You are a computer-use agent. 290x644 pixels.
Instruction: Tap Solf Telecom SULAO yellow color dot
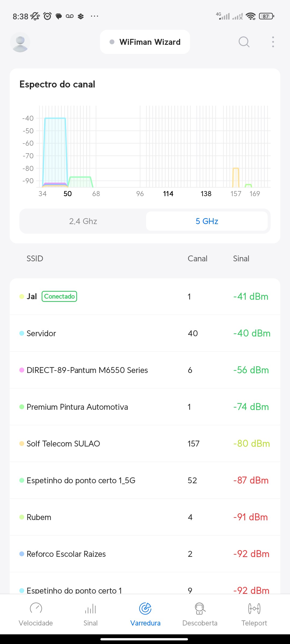point(22,444)
